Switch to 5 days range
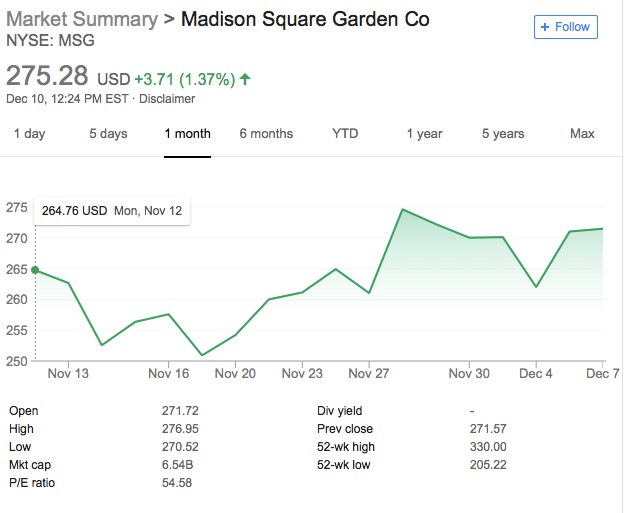Viewport: 624px width, 513px height. click(x=108, y=134)
